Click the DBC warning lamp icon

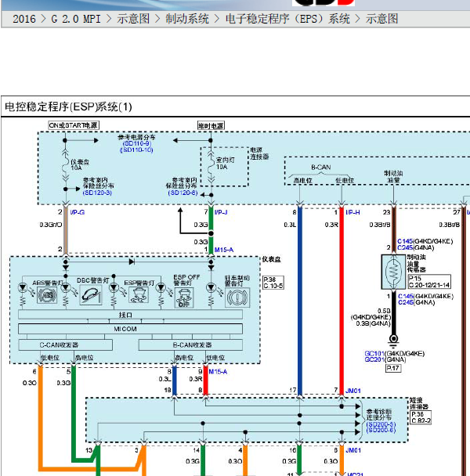click(x=91, y=294)
